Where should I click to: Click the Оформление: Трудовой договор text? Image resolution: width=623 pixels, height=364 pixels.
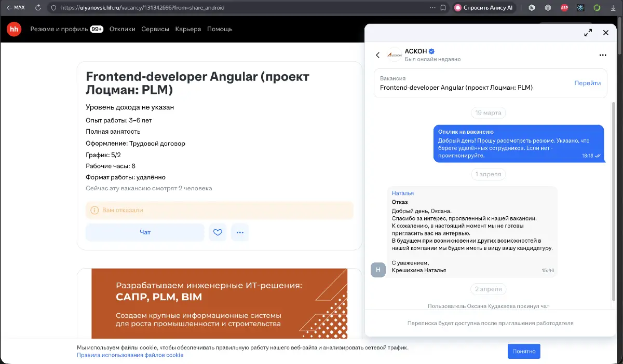point(136,143)
